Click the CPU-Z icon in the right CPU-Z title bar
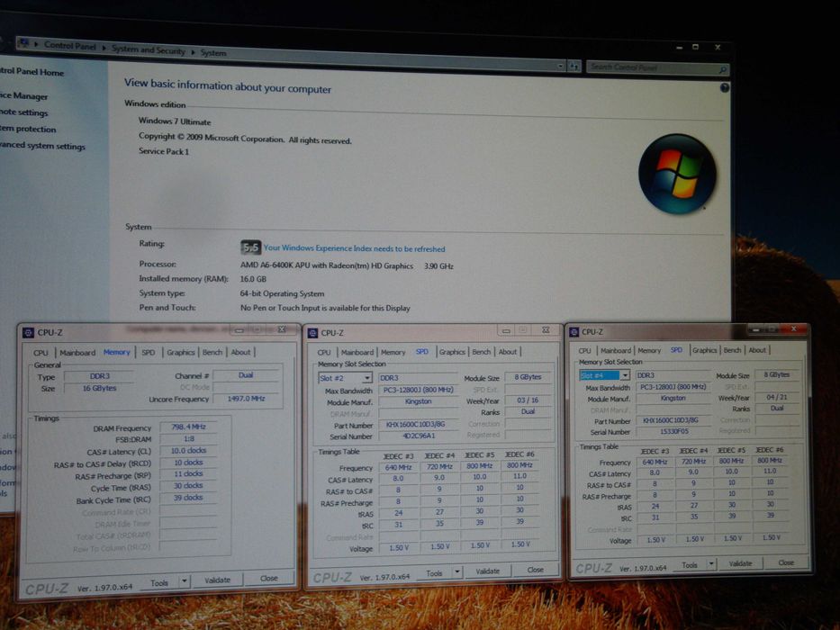This screenshot has height=630, width=840. coord(574,332)
